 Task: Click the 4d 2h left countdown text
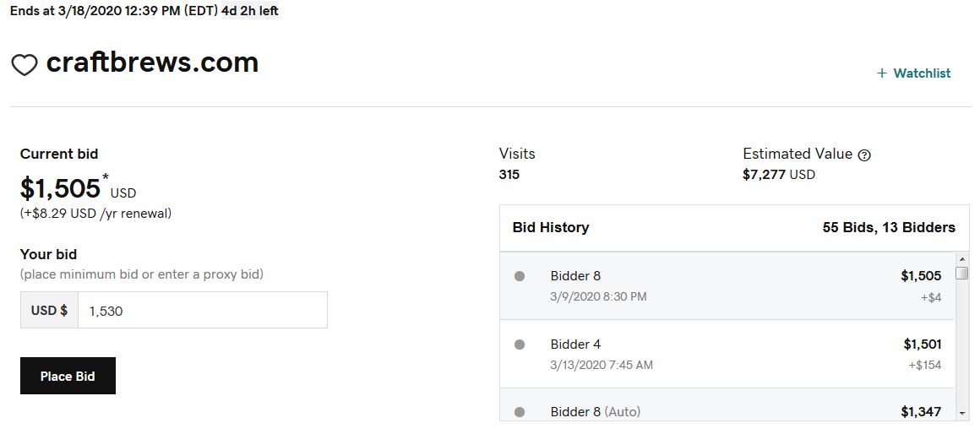[x=250, y=11]
